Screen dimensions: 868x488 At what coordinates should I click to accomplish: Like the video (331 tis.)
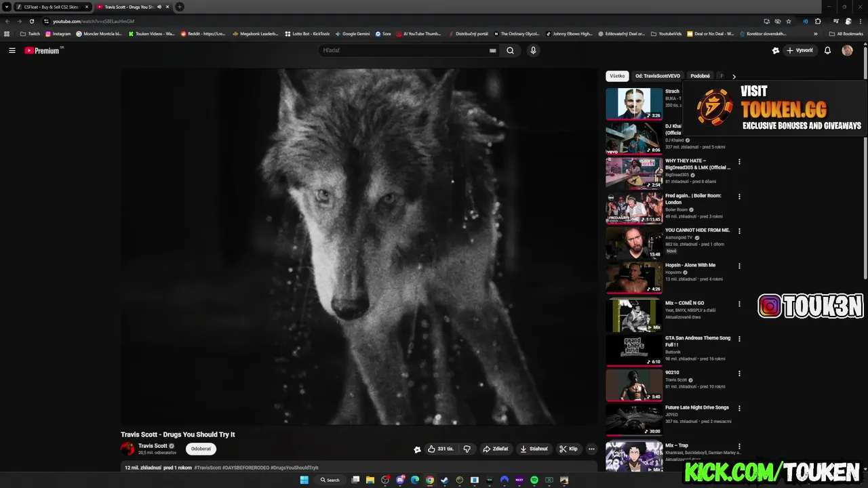[441, 449]
